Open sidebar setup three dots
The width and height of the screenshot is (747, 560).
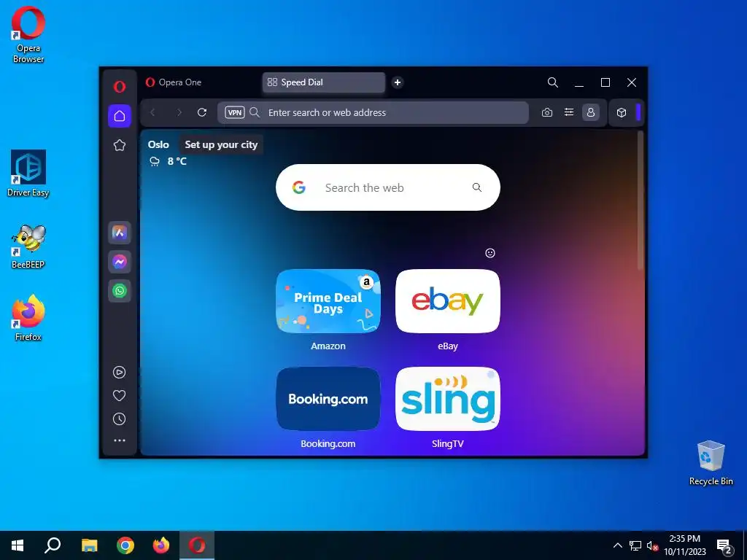click(120, 440)
